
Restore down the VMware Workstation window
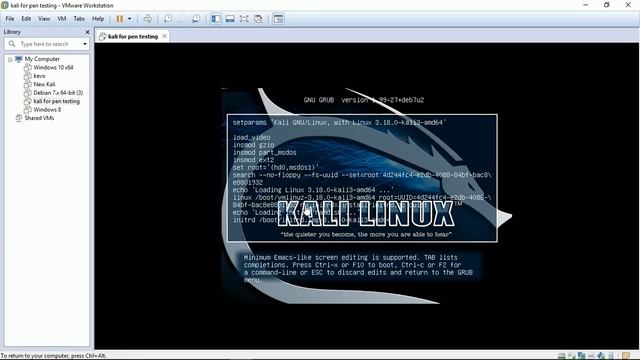pyautogui.click(x=607, y=5)
